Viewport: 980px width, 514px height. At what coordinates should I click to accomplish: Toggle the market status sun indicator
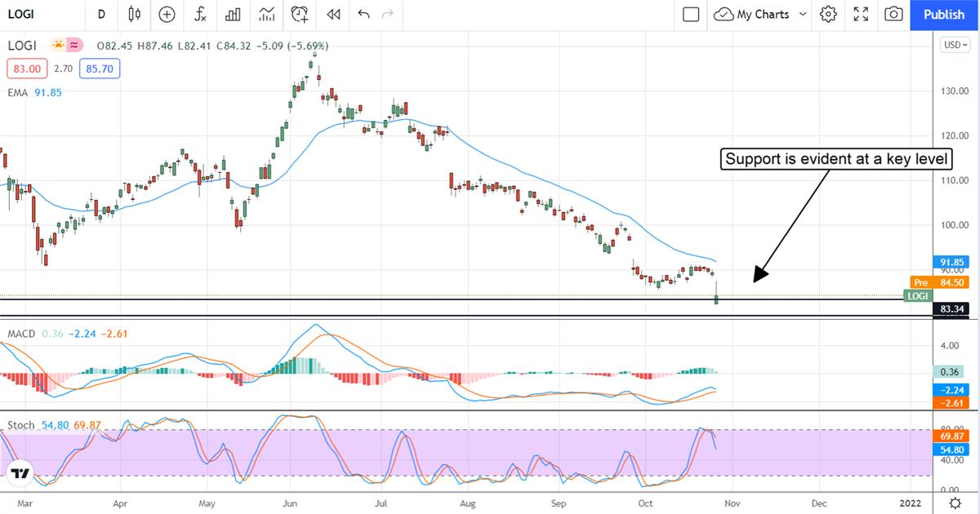[59, 45]
